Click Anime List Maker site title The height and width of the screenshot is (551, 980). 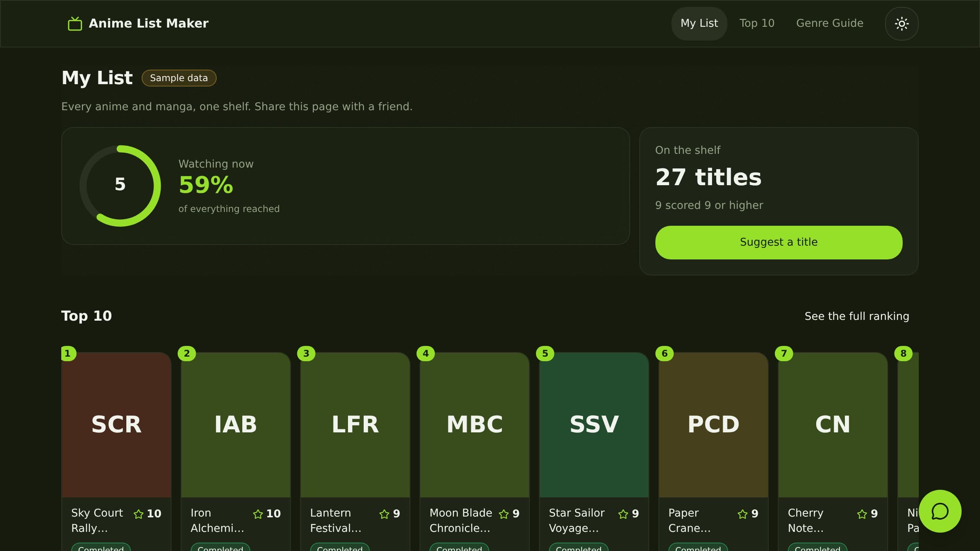(149, 23)
